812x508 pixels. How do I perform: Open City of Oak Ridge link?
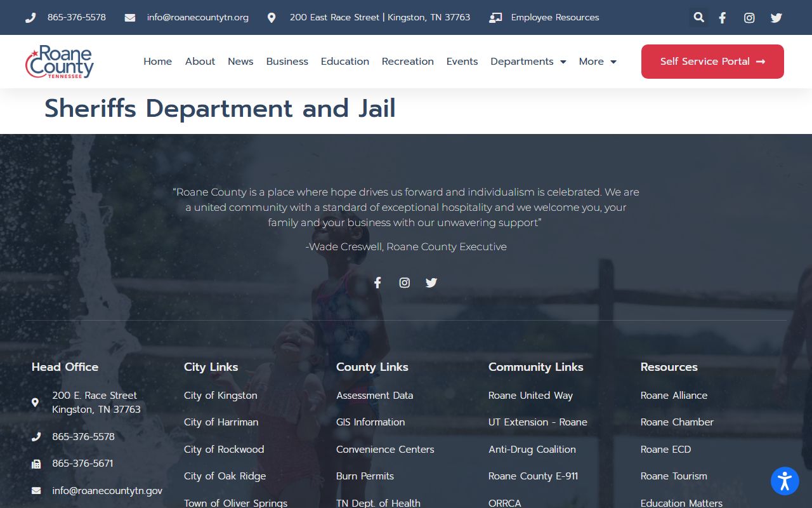[225, 476]
